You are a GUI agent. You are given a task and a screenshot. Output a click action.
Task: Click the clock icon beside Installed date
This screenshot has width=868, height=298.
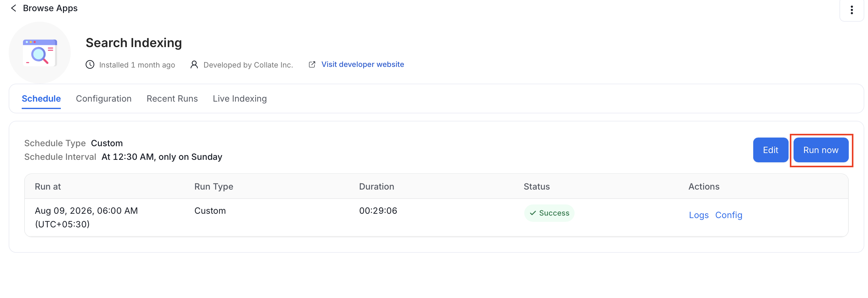pyautogui.click(x=90, y=64)
